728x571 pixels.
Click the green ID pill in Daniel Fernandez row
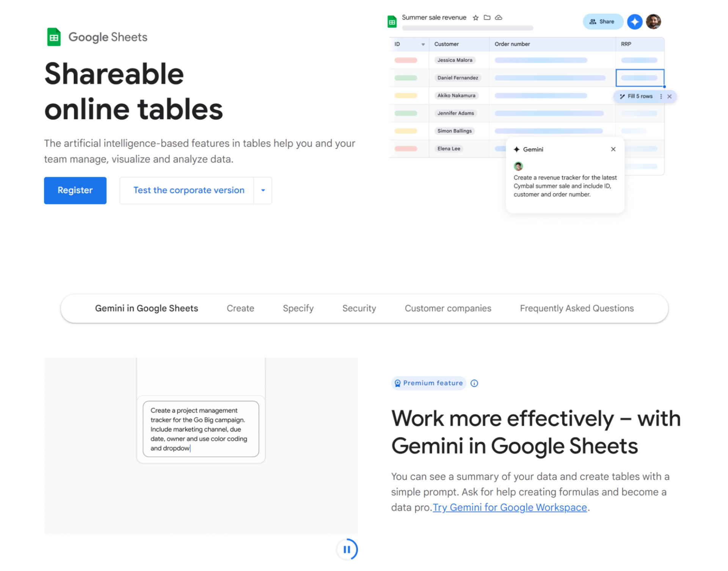406,78
